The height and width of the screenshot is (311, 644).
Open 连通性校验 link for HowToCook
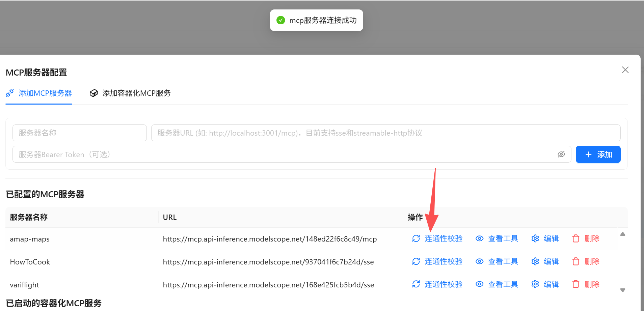[443, 261]
